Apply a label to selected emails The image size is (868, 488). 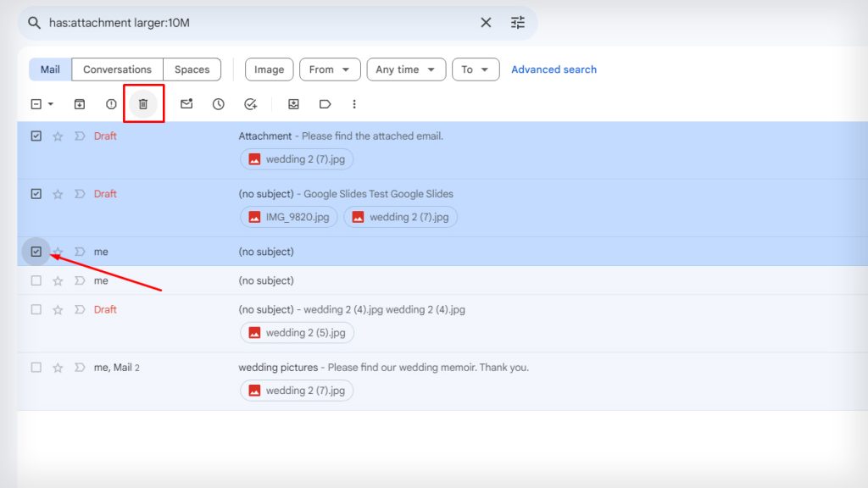pyautogui.click(x=325, y=103)
